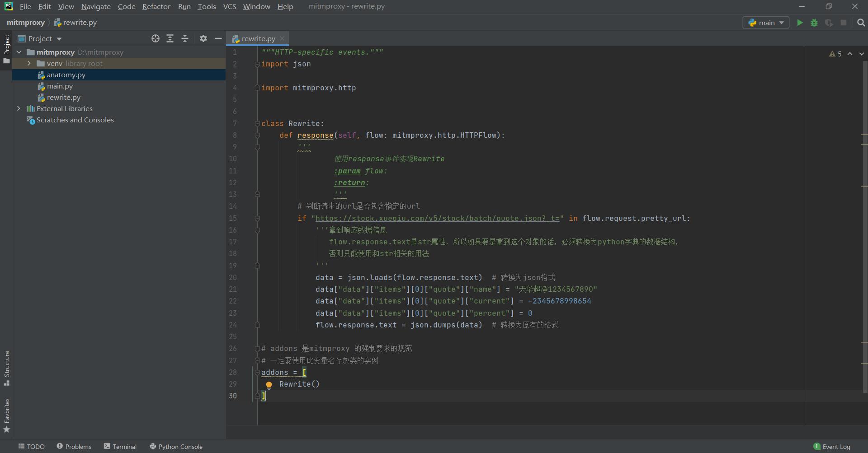Screen dimensions: 868x453
Task: Collapse the mitmproxy root folder
Action: [x=19, y=52]
